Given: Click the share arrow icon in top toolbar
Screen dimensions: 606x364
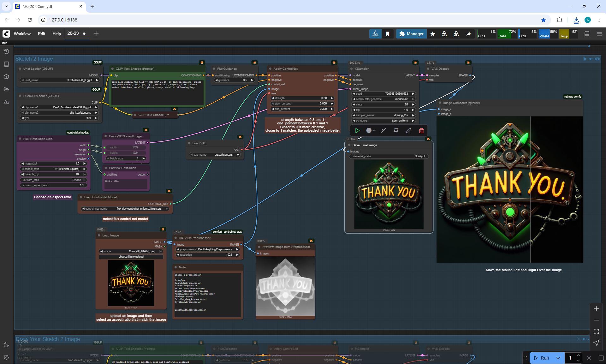Looking at the screenshot, I should pyautogui.click(x=469, y=34).
